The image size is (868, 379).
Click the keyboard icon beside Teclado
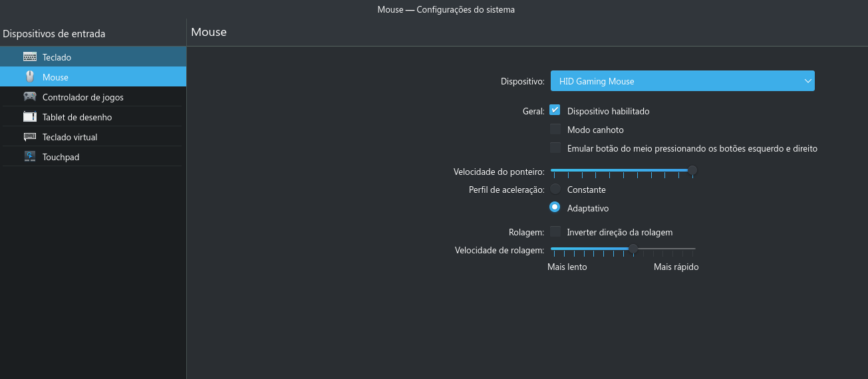pyautogui.click(x=30, y=57)
